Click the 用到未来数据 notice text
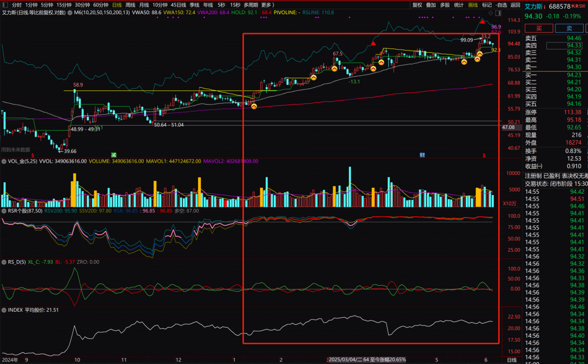The image size is (588, 364). tap(15, 150)
